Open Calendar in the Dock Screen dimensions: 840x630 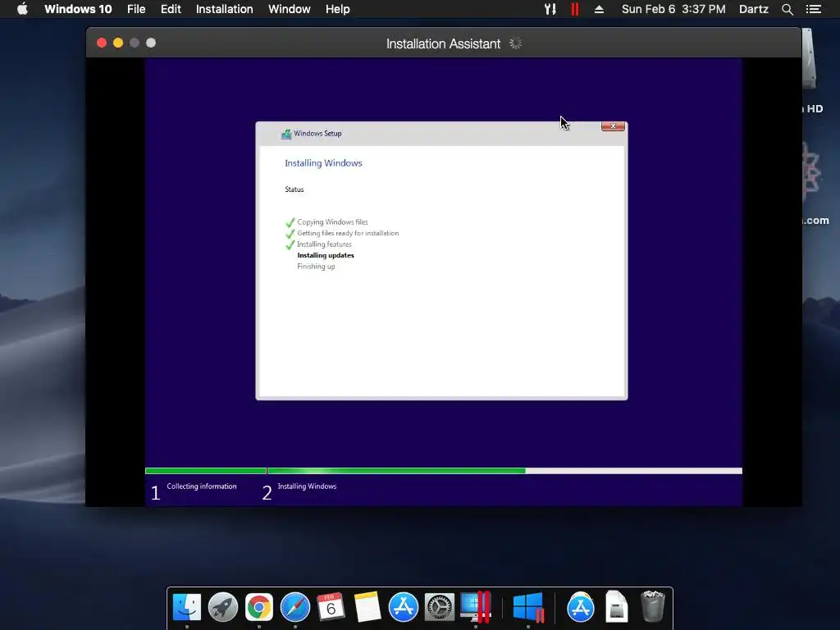tap(331, 607)
